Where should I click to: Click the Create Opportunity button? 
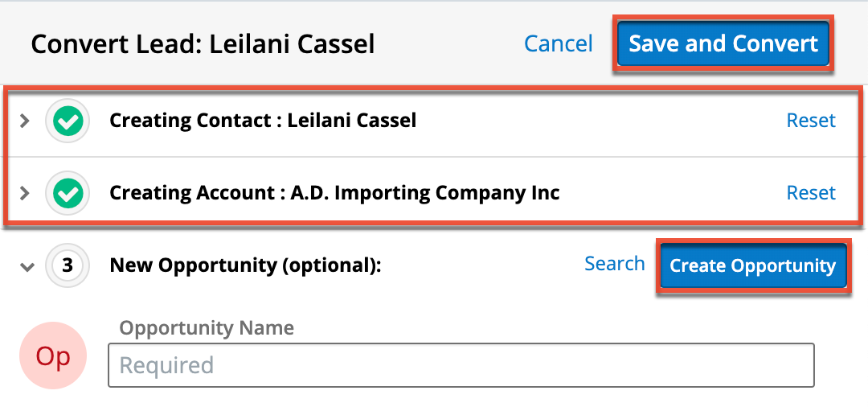click(x=752, y=265)
